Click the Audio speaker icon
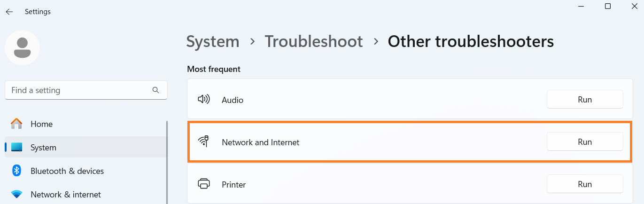This screenshot has height=204, width=644. pos(203,100)
